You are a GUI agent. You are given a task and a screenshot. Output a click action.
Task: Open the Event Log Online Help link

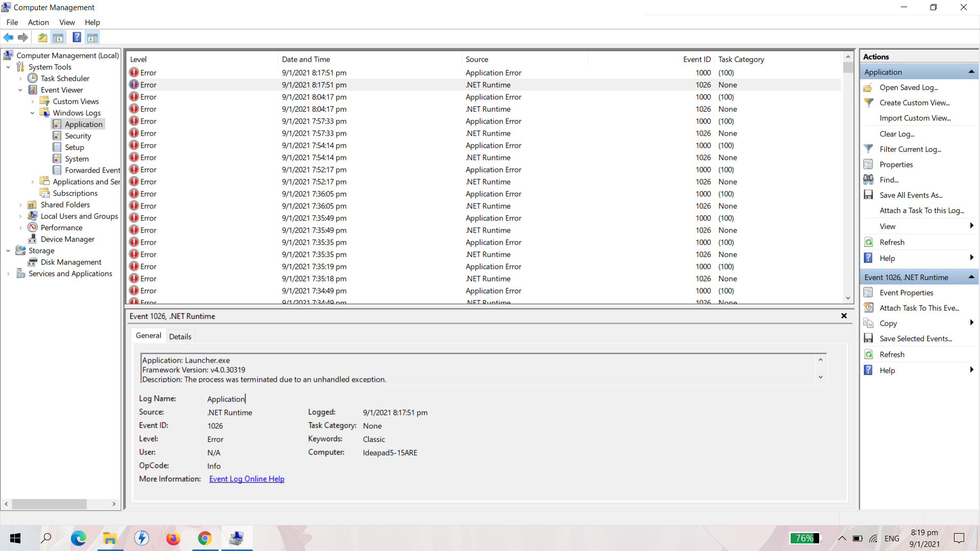click(x=247, y=479)
